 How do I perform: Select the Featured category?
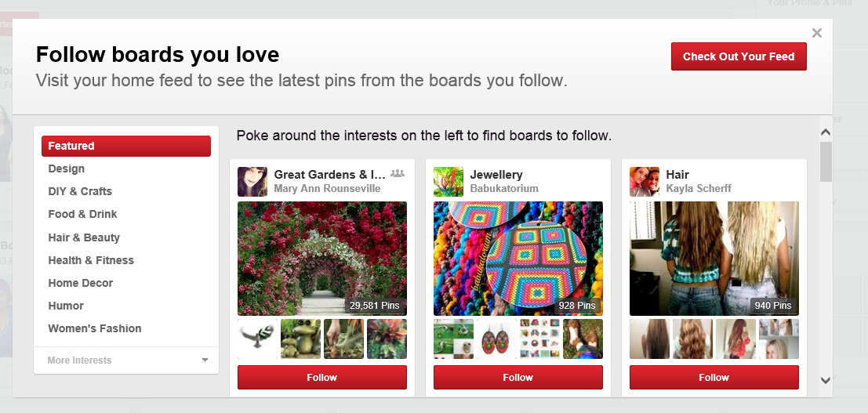(x=125, y=146)
